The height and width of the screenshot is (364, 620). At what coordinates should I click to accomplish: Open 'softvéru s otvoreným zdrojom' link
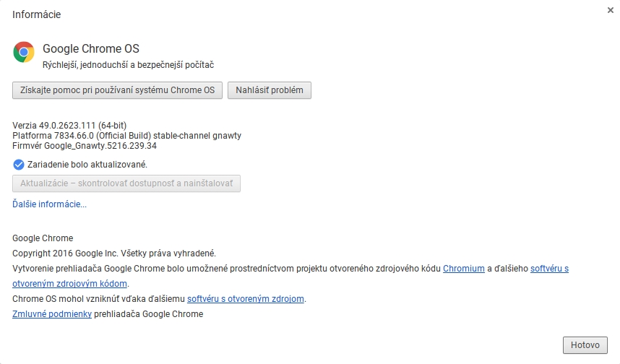click(246, 298)
